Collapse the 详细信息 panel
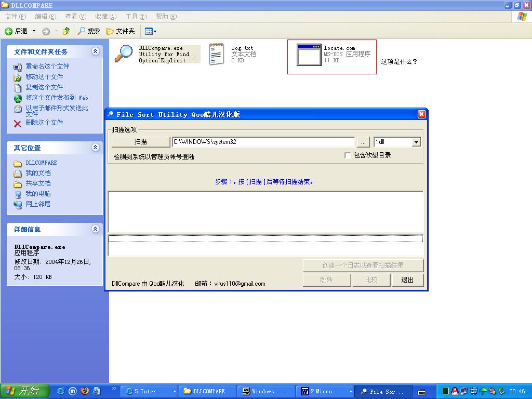 pos(96,229)
